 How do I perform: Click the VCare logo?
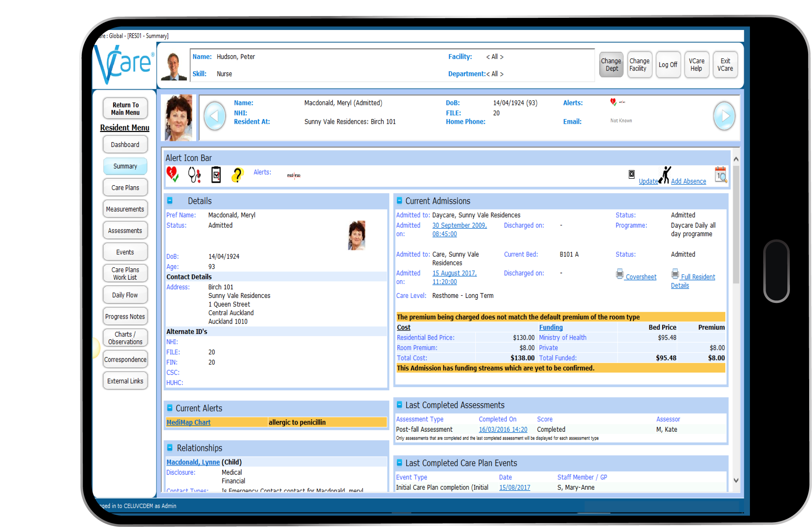pyautogui.click(x=124, y=65)
